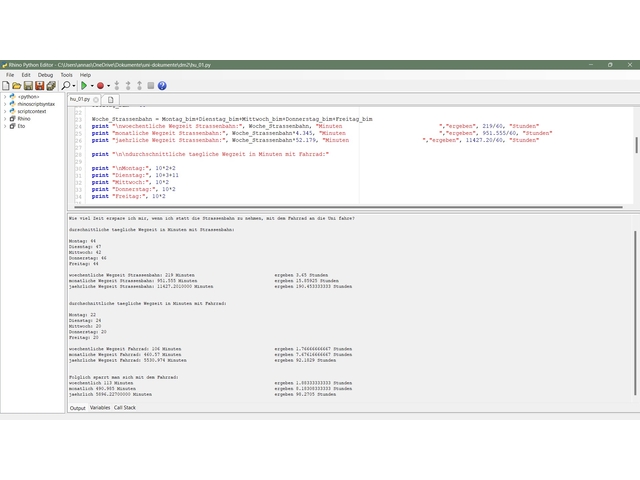Save the current script
Screen dimensions: 640x480
pos(28,86)
